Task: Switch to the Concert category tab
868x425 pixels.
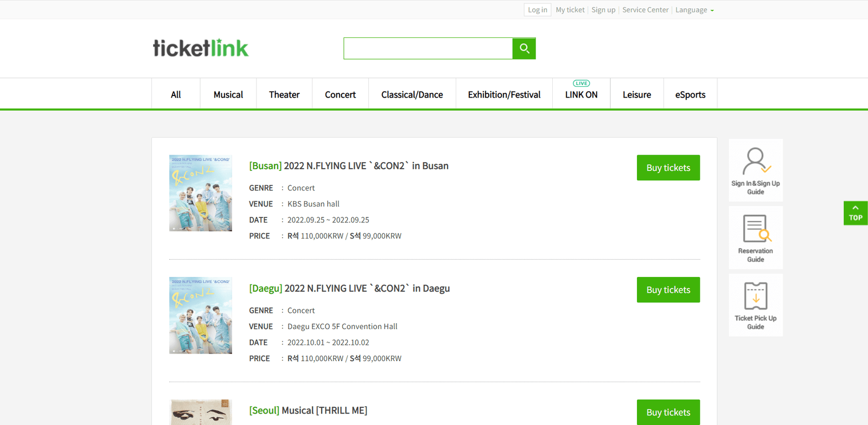Action: coord(340,94)
